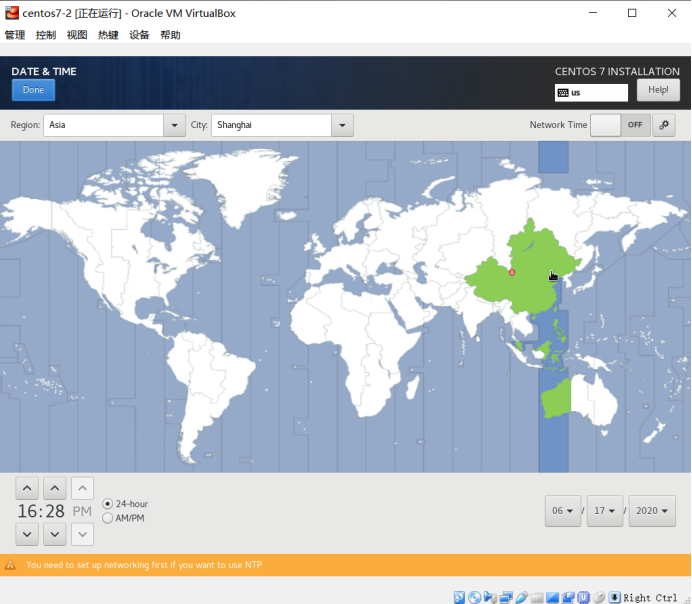This screenshot has width=692, height=604.
Task: Click the CPU virtualization status icon
Action: [583, 597]
